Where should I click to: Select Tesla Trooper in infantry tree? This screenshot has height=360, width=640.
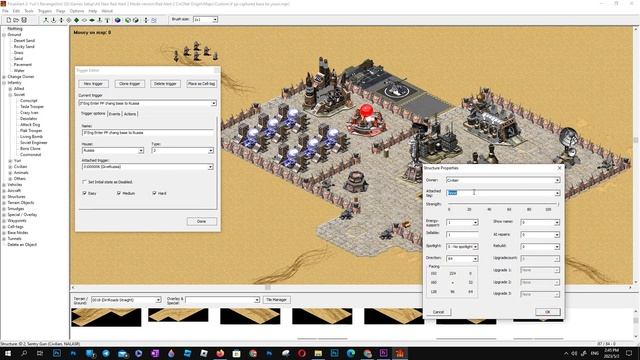31,107
